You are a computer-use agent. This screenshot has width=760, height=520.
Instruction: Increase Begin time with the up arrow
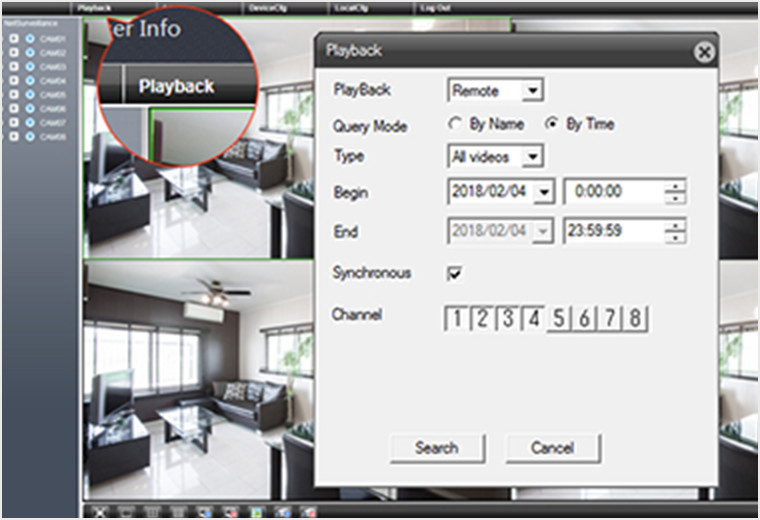point(676,186)
